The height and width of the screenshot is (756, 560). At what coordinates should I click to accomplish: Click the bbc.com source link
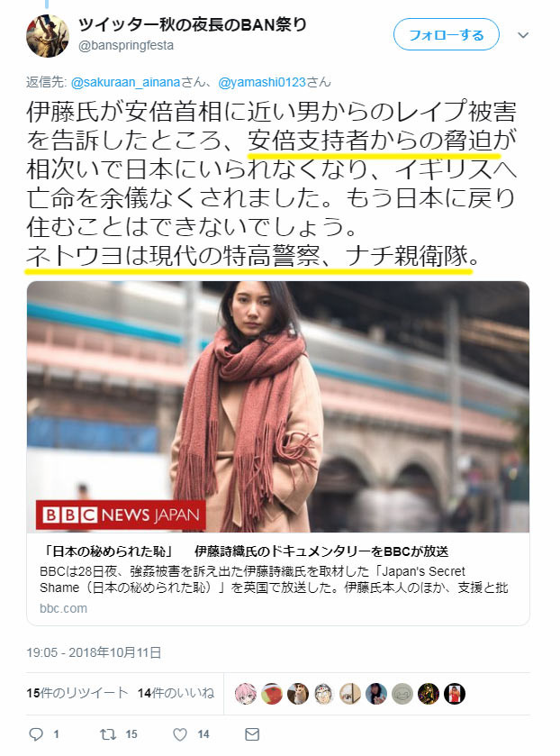(63, 608)
